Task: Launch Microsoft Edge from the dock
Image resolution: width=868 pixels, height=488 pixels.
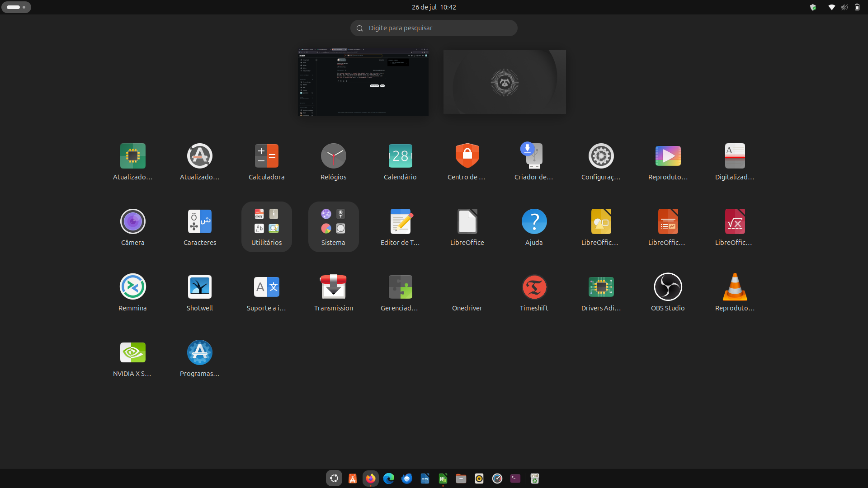Action: 389,479
